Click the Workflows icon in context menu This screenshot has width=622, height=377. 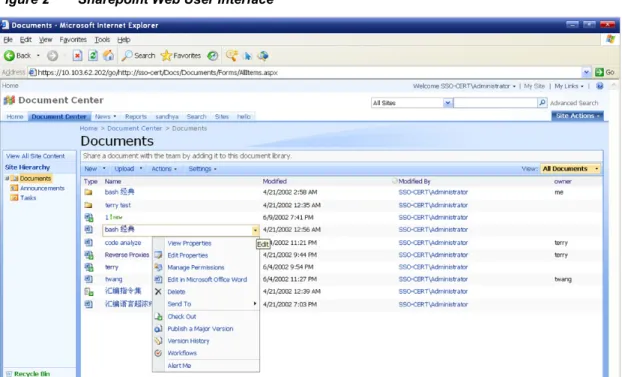[158, 353]
